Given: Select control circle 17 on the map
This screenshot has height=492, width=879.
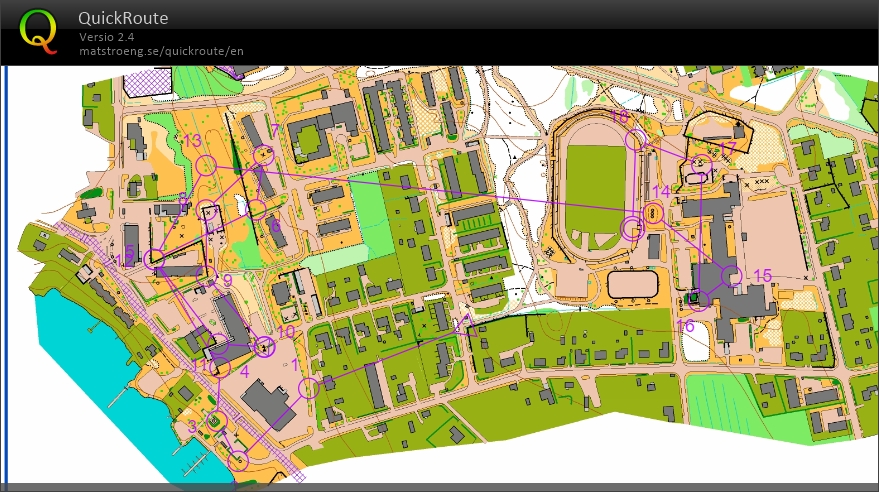Looking at the screenshot, I should coord(700,164).
